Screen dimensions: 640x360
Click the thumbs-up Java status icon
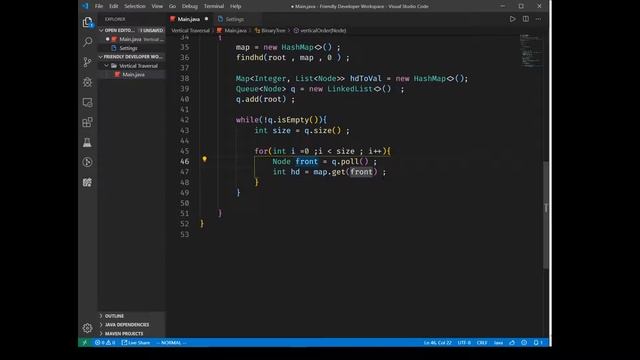point(512,342)
